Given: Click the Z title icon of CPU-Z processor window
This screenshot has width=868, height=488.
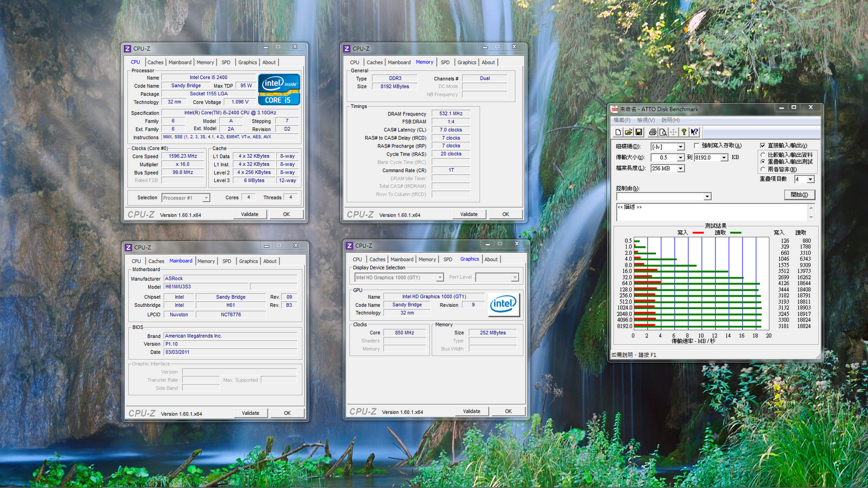Looking at the screenshot, I should tap(127, 49).
